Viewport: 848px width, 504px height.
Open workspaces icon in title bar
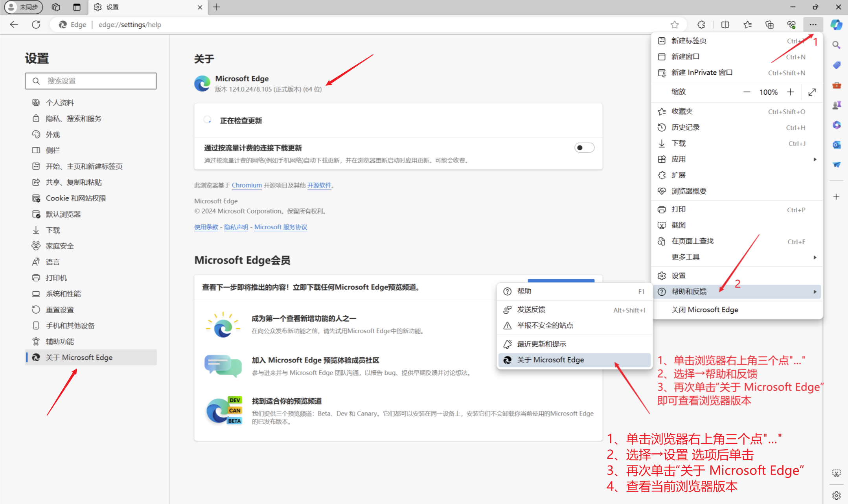[56, 7]
